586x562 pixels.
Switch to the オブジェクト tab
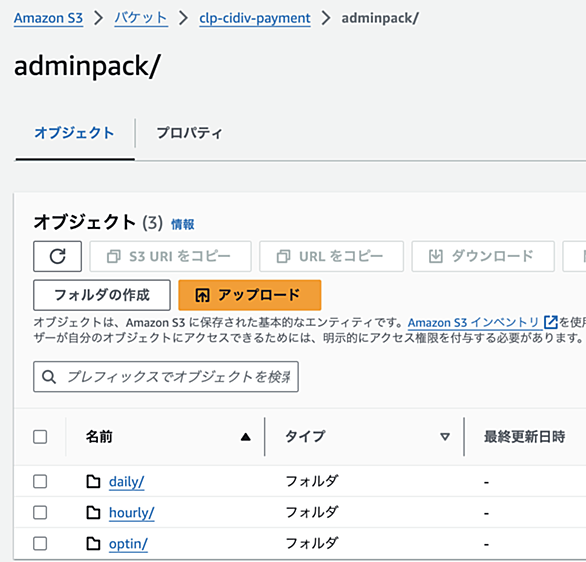pos(74,133)
